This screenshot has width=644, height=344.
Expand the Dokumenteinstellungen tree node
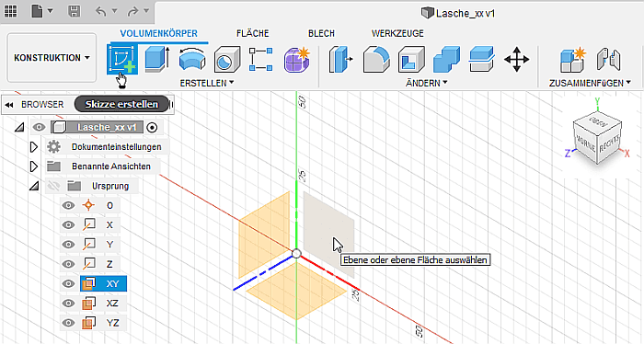[34, 146]
